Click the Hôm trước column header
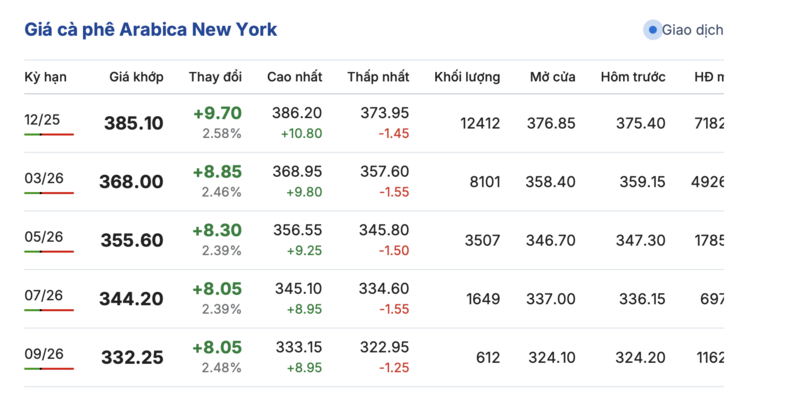 pyautogui.click(x=634, y=77)
